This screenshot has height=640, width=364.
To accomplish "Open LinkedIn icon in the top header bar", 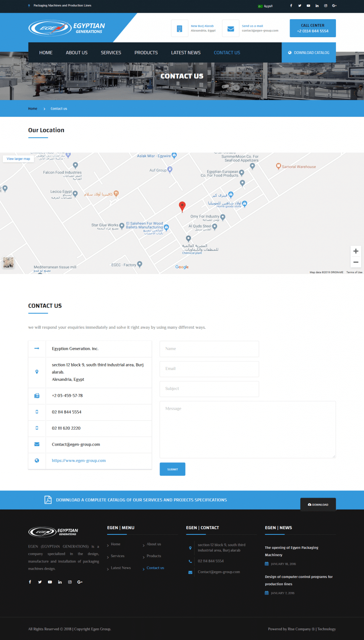I will point(317,6).
